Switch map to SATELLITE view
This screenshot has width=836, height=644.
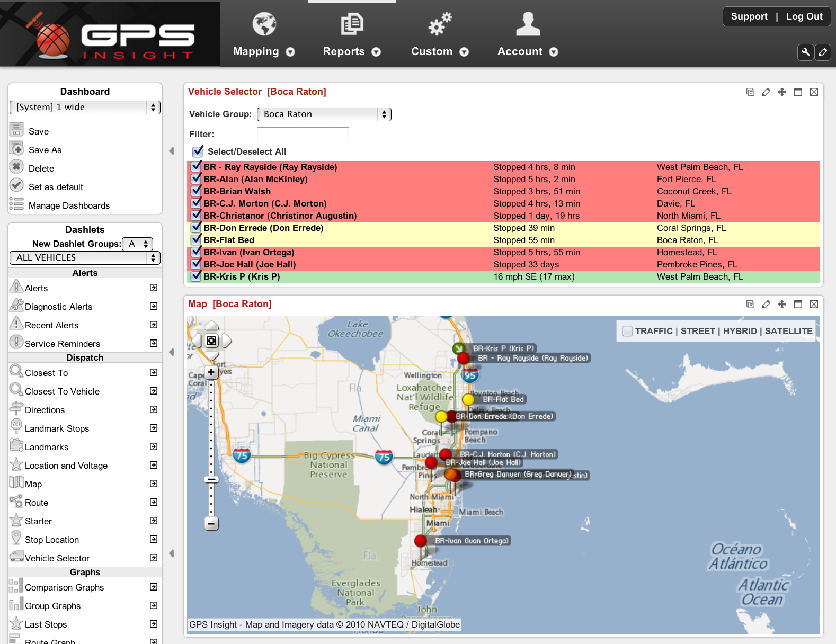788,331
